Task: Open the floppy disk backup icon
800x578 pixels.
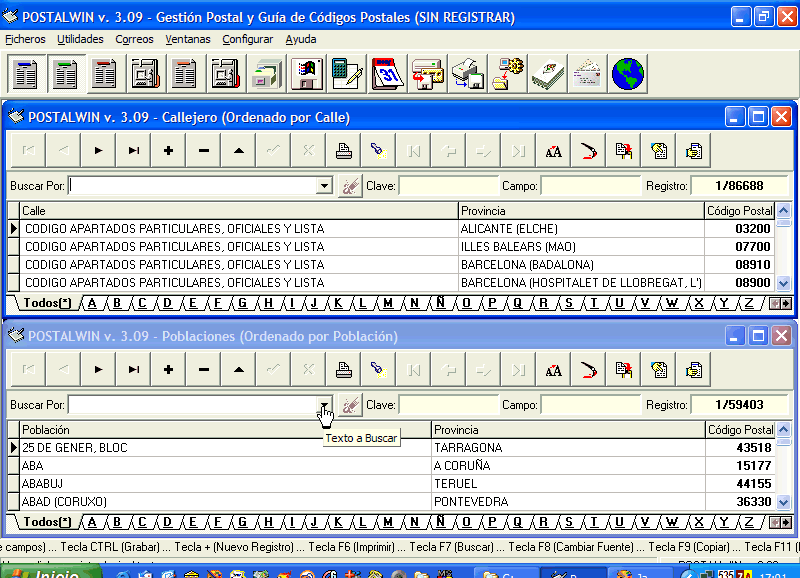Action: click(x=307, y=74)
